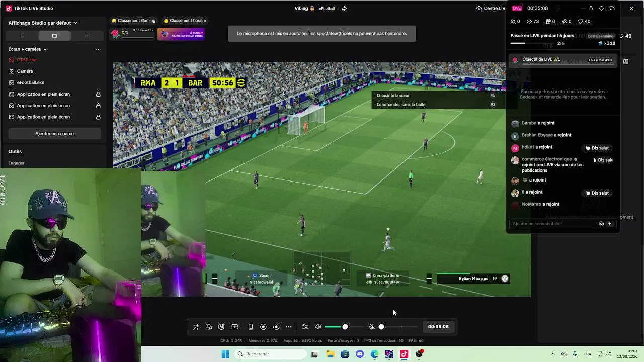
Task: Select the landscape layout view
Action: tap(54, 36)
